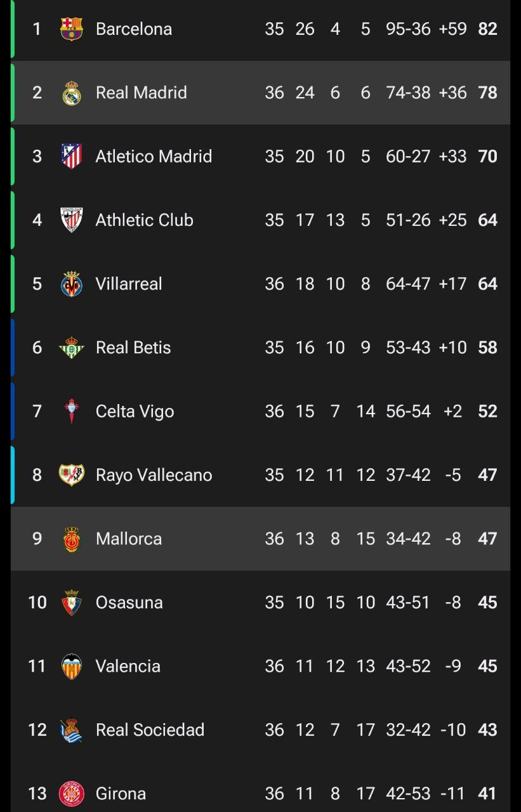Tap the Valencia bat crest icon
This screenshot has width=521, height=812.
pyautogui.click(x=71, y=667)
